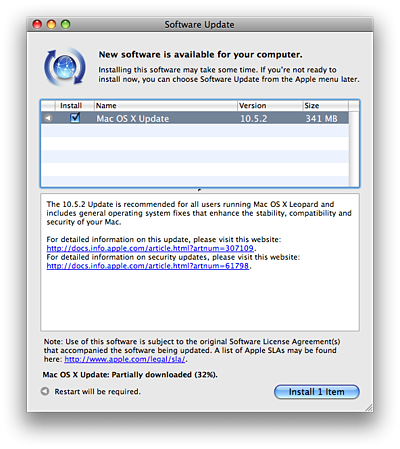This screenshot has width=400, height=449.
Task: Sort by the Size column header
Action: pos(325,106)
